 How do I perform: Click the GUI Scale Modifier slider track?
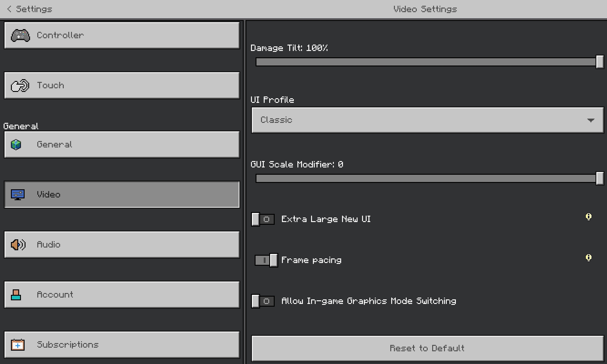[425, 178]
